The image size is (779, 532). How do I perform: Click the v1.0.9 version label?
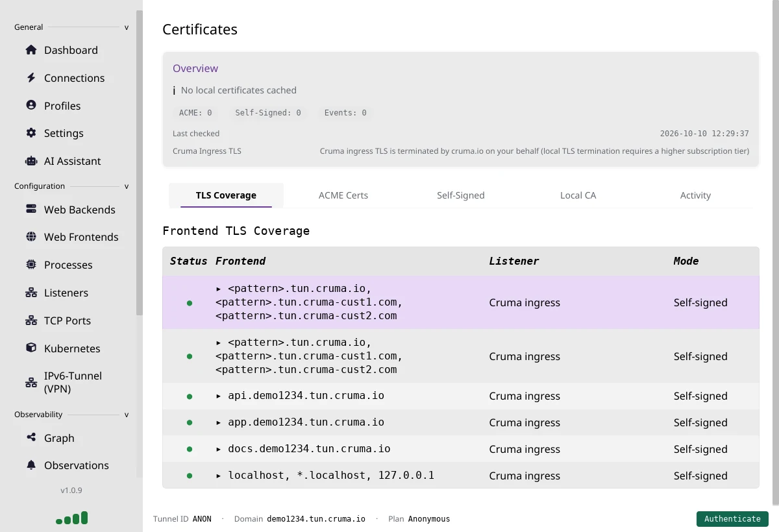pyautogui.click(x=71, y=490)
